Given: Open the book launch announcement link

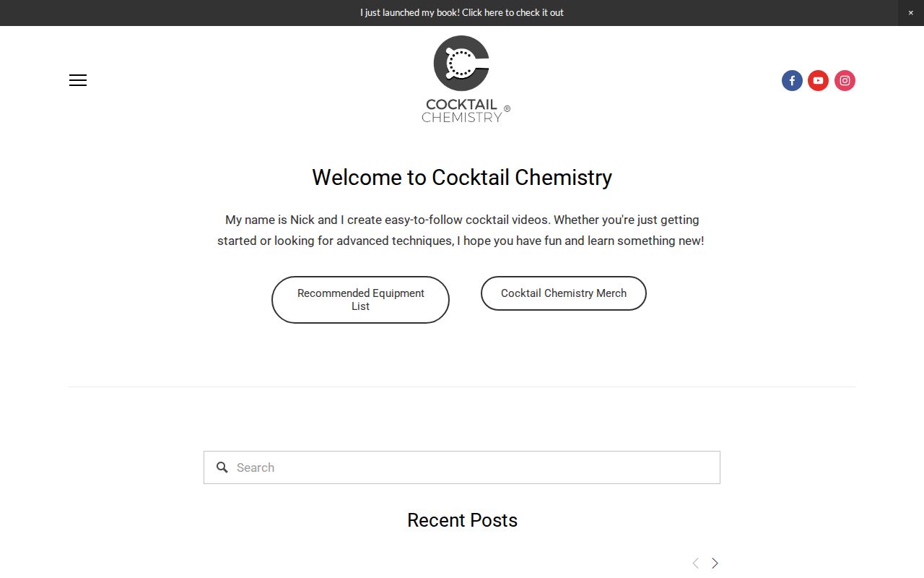Looking at the screenshot, I should (462, 12).
